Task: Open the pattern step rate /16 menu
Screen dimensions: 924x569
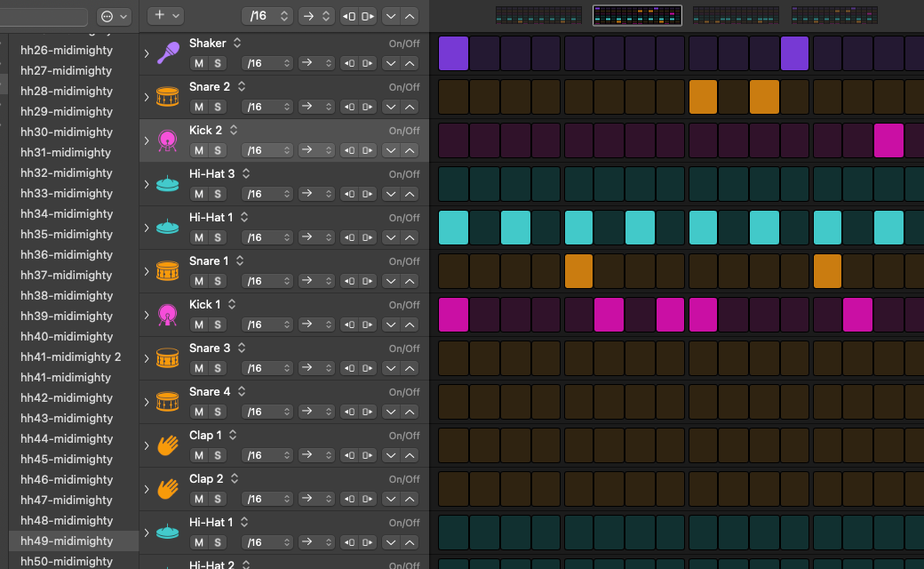Action: tap(267, 17)
